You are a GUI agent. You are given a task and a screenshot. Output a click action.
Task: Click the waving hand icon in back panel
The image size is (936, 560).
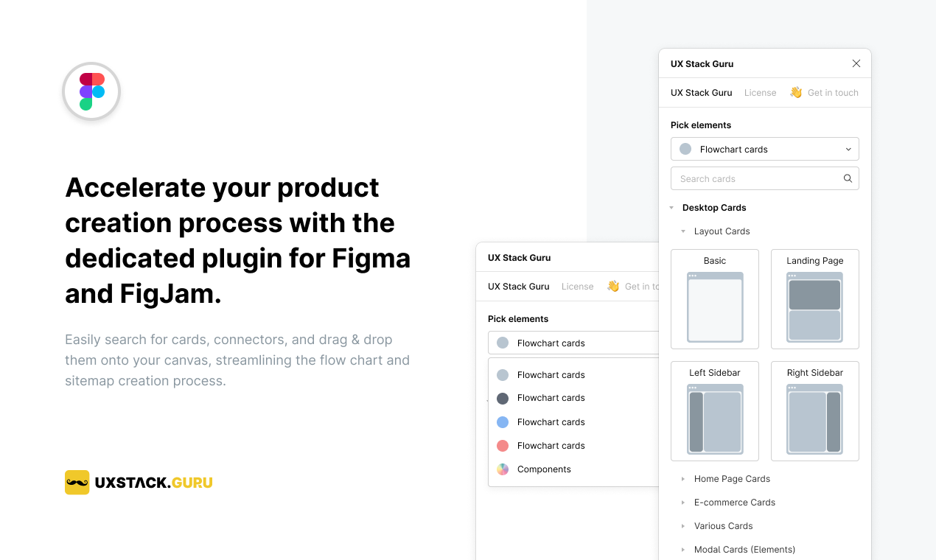(x=613, y=286)
